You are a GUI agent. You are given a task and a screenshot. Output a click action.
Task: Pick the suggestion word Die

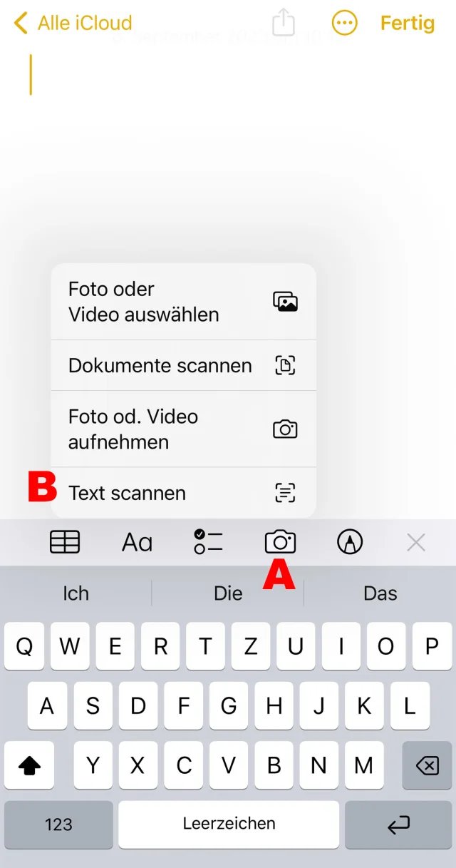pos(228,593)
